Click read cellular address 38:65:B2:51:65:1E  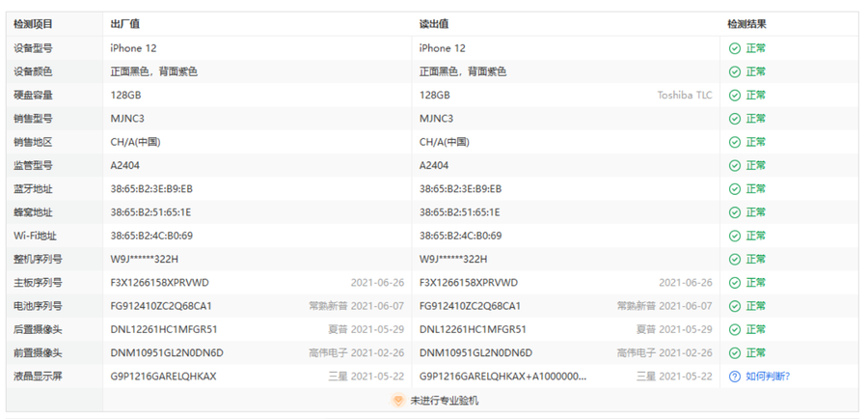point(460,212)
